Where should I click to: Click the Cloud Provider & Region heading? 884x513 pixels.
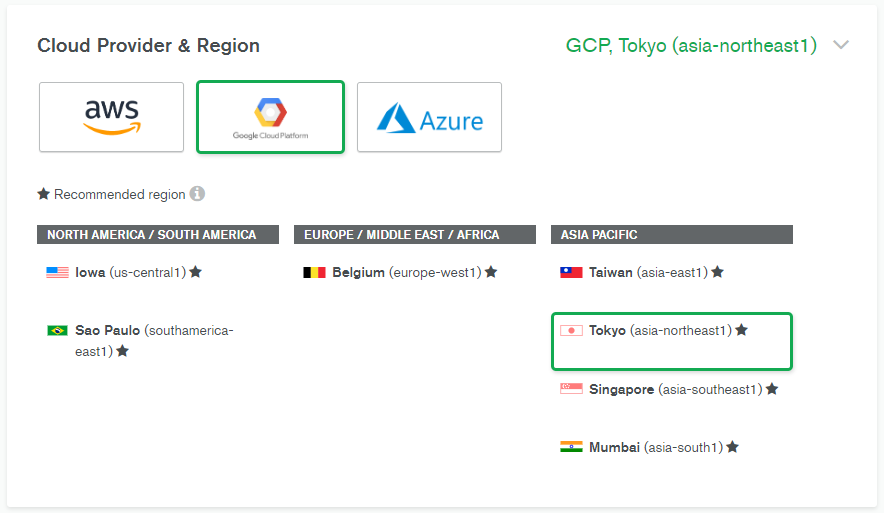point(148,46)
